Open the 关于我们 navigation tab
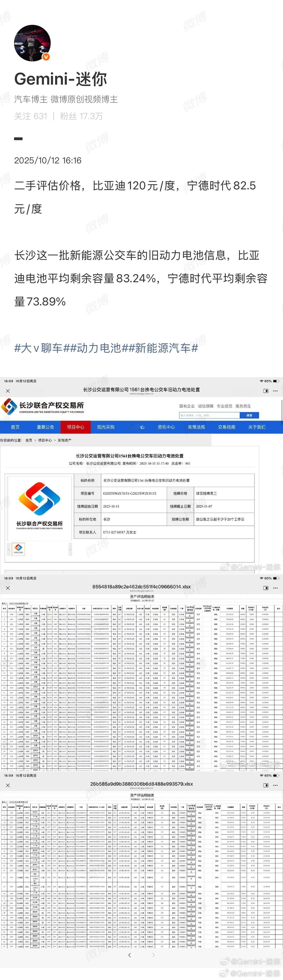The height and width of the screenshot is (980, 283). tap(257, 427)
